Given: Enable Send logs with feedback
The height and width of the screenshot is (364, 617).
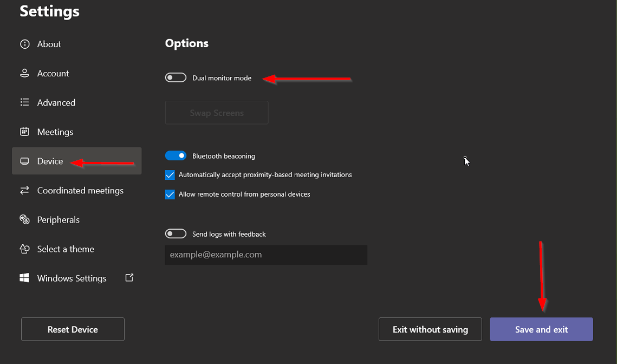Looking at the screenshot, I should (176, 233).
